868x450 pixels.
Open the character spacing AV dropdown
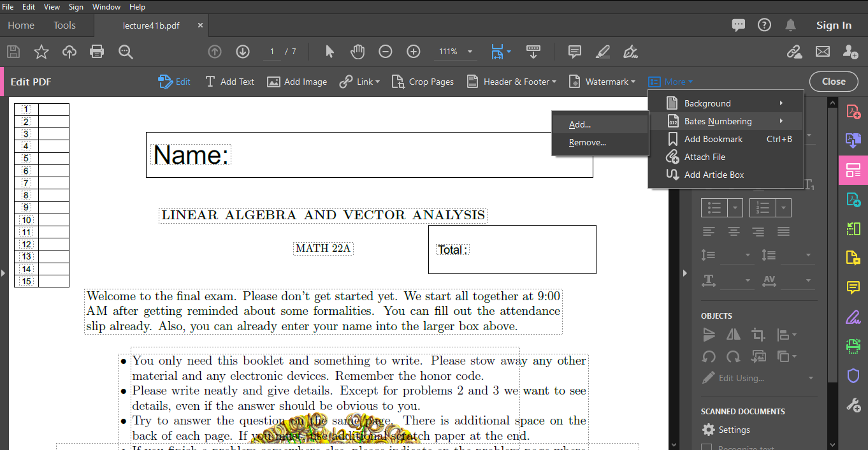[809, 280]
